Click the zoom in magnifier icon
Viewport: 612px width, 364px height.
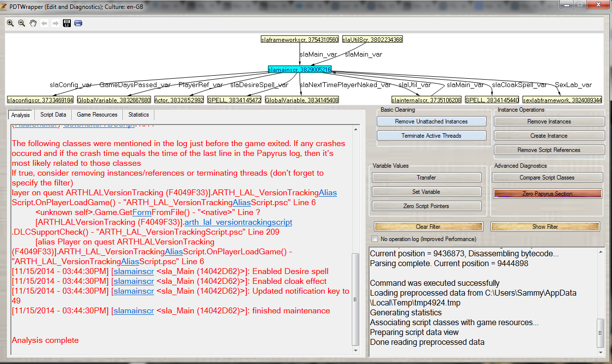10,23
